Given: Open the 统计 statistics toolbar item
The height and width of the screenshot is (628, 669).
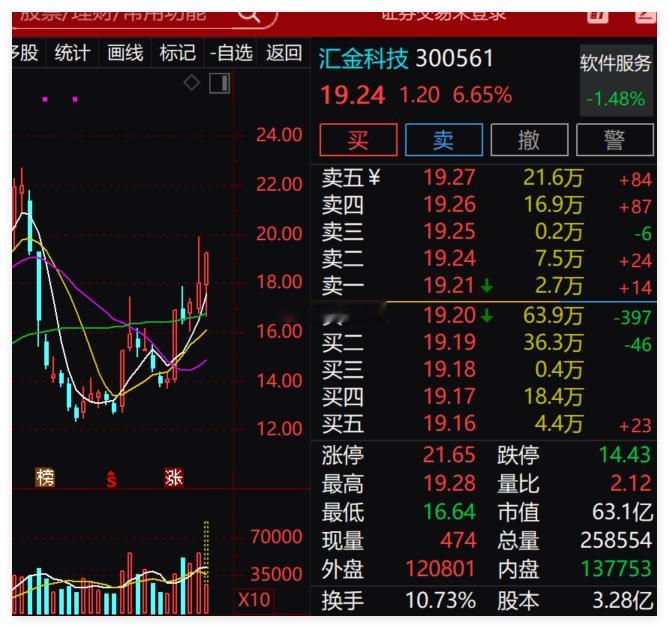Looking at the screenshot, I should pos(73,53).
